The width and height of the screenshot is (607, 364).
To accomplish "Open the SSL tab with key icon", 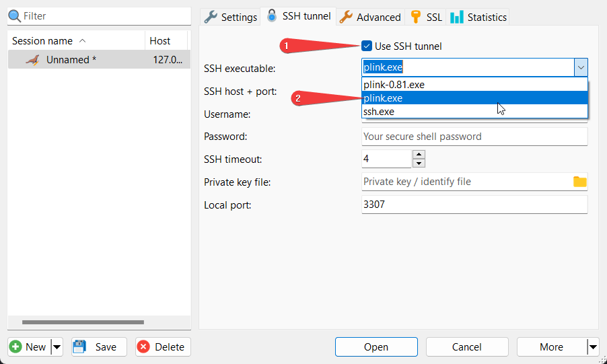I will pos(427,17).
